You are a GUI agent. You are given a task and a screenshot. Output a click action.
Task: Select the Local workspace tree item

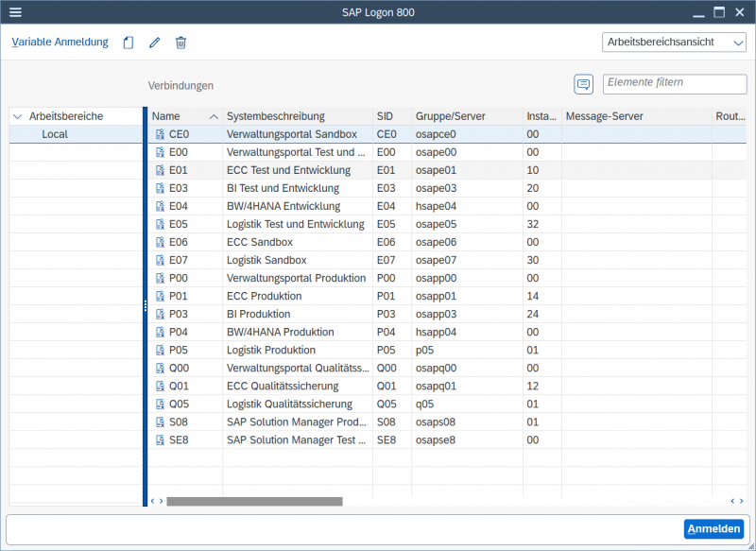pyautogui.click(x=55, y=134)
